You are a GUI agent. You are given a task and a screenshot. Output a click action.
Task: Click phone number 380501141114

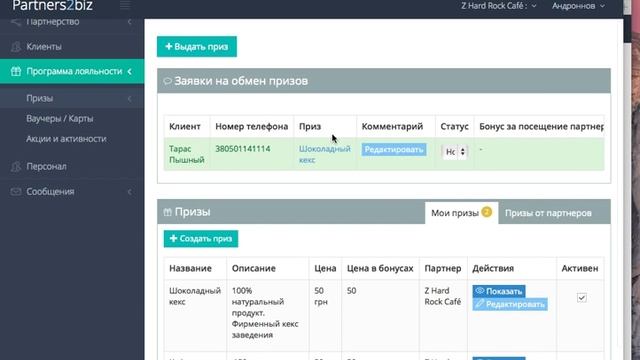click(x=242, y=149)
